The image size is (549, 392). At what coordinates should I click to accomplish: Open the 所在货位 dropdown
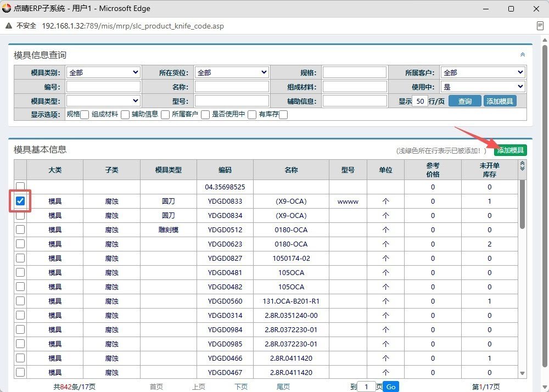(232, 72)
